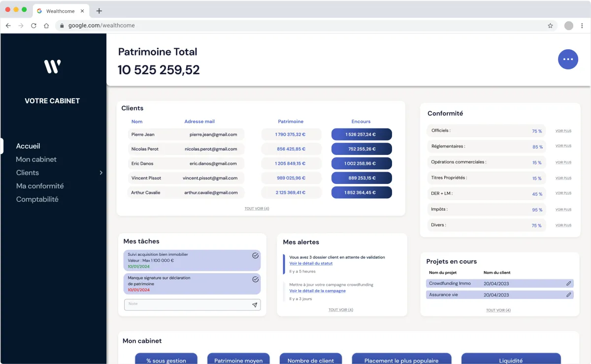Click the Assurance vie project row
The height and width of the screenshot is (364, 591).
point(500,295)
